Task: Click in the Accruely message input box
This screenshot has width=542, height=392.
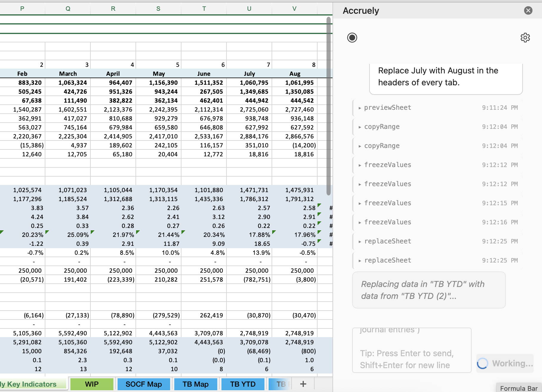Action: [x=411, y=350]
